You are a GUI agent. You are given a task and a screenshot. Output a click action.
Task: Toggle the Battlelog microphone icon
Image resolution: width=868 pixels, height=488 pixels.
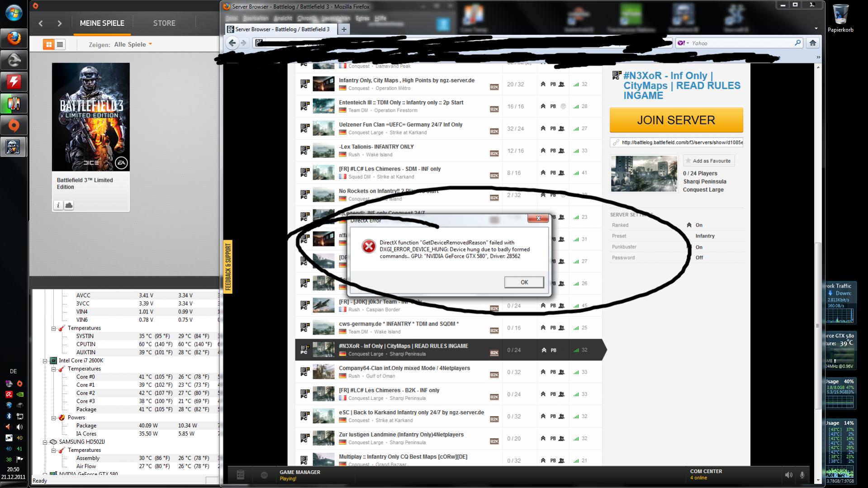coord(802,475)
